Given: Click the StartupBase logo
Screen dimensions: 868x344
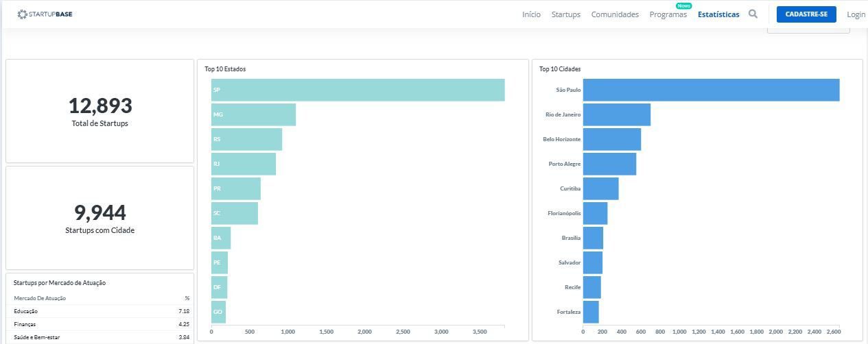Looking at the screenshot, I should click(45, 14).
